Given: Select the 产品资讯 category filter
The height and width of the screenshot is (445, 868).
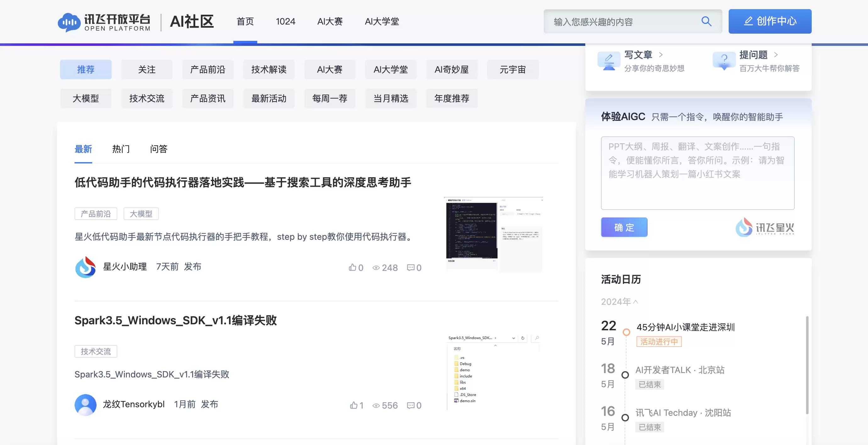Looking at the screenshot, I should [x=208, y=98].
